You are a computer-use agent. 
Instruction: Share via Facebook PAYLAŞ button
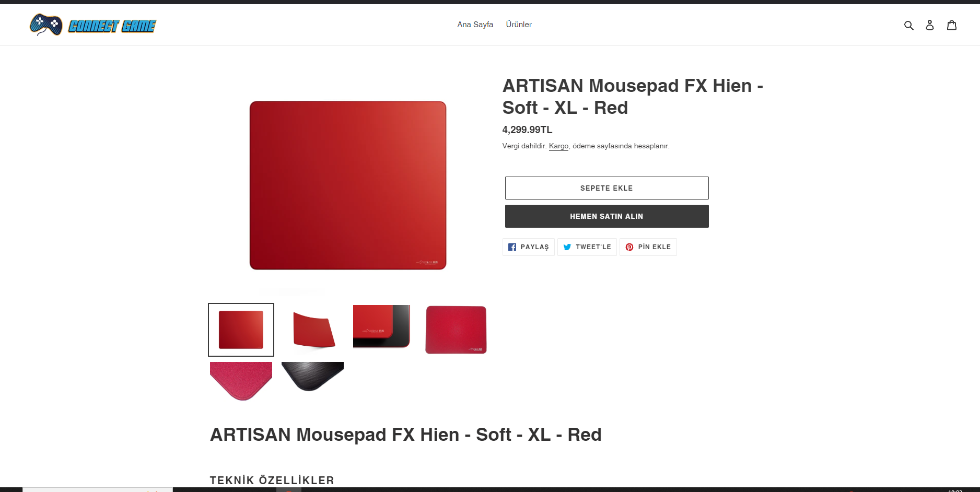coord(529,247)
